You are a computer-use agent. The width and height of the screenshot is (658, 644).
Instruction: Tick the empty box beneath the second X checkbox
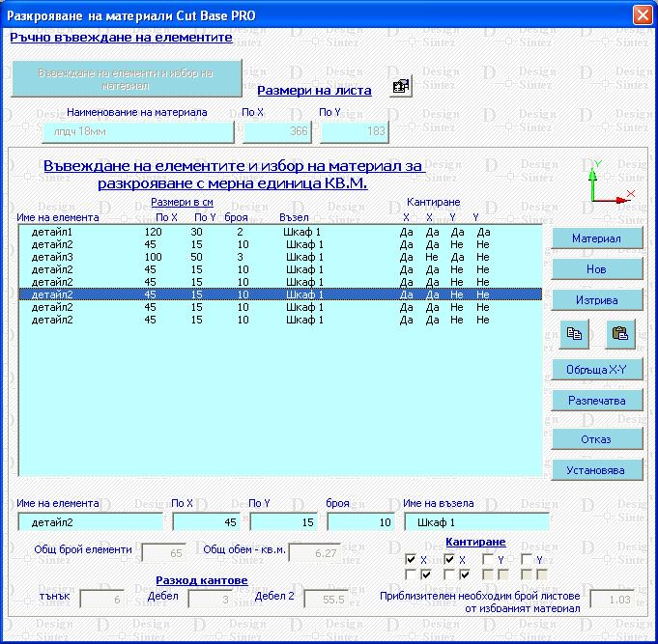tap(449, 574)
